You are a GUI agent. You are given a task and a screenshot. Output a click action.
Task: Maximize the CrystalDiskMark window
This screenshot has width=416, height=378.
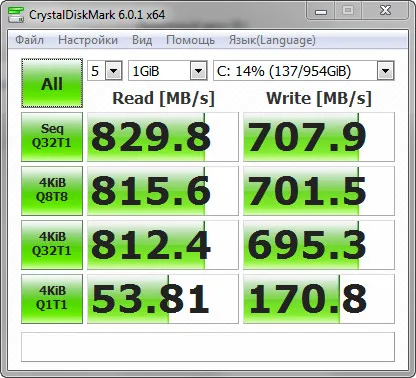click(348, 11)
